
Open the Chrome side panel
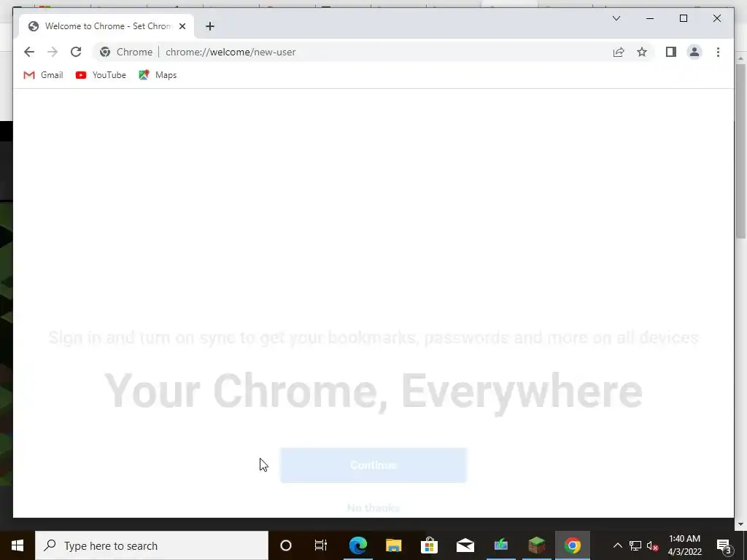(671, 52)
